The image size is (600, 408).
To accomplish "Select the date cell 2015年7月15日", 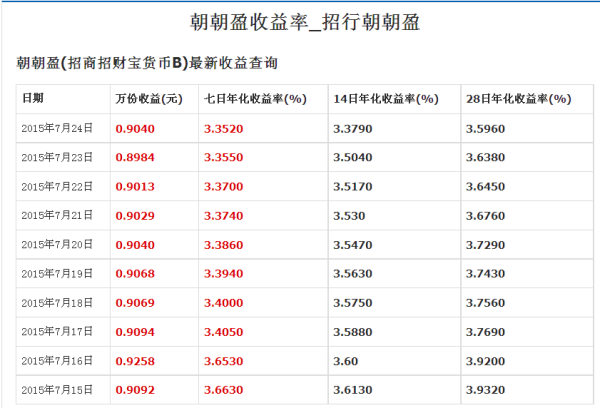I will (x=57, y=390).
